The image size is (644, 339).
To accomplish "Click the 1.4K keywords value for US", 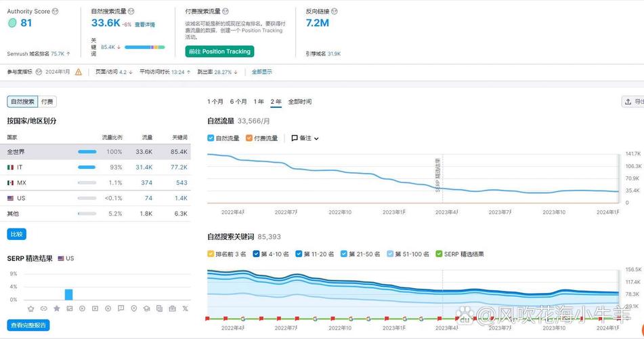I will click(181, 198).
